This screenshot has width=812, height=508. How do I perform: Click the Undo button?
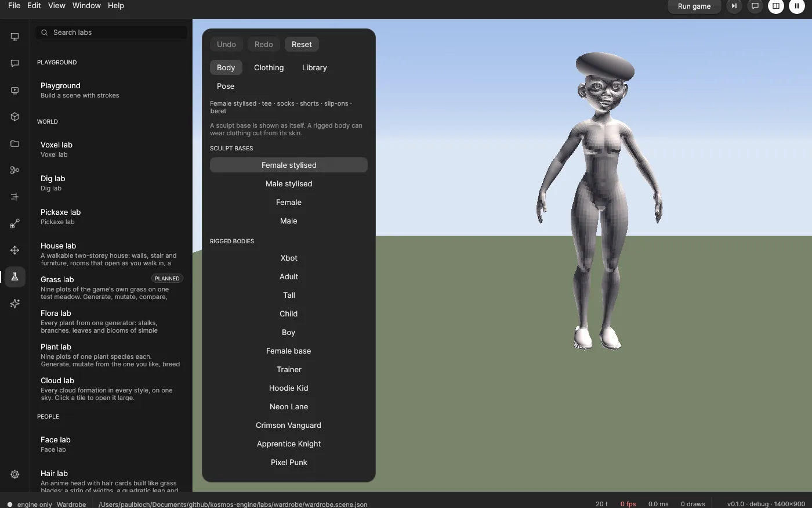226,44
